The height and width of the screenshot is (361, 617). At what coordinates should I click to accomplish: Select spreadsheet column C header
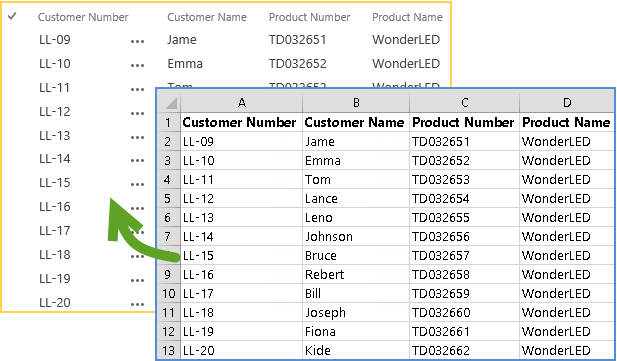click(464, 103)
